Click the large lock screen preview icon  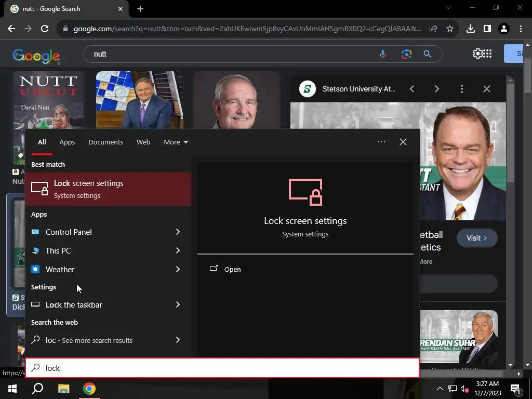[305, 192]
